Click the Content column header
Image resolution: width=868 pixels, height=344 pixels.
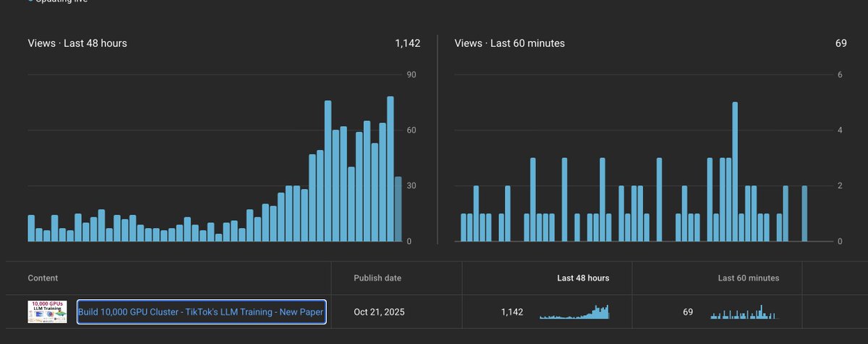43,278
